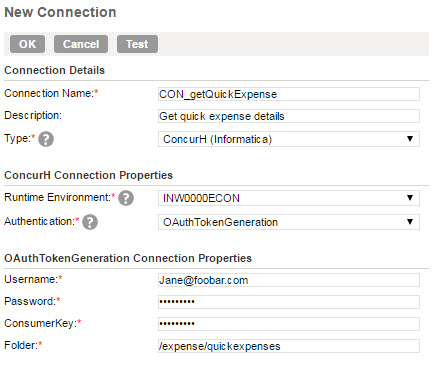Open the Authentication dropdown showing OAuthTokenGeneration
This screenshot has width=439, height=365.
click(x=289, y=222)
